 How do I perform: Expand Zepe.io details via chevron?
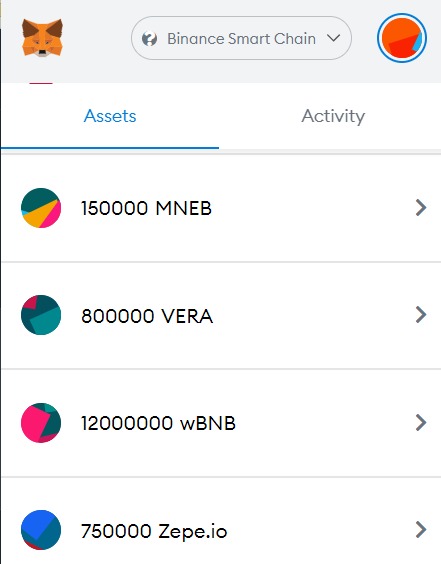pyautogui.click(x=421, y=529)
